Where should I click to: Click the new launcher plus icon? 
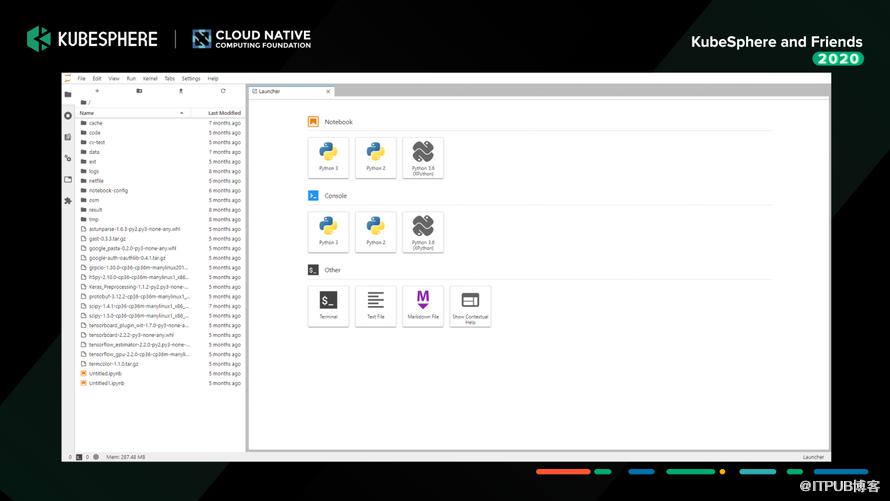pos(97,91)
